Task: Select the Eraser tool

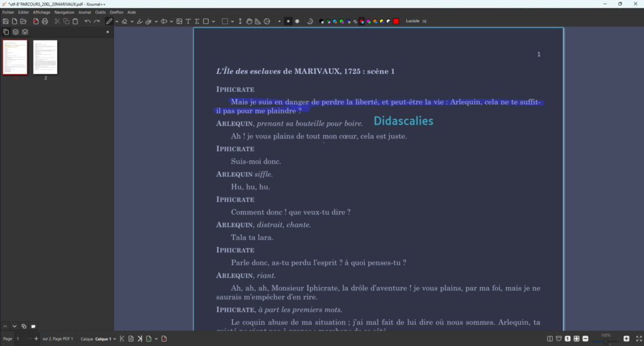Action: 125,21
